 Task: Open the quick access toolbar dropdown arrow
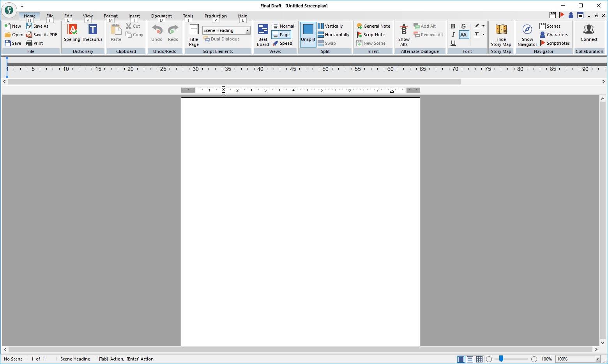coord(22,6)
